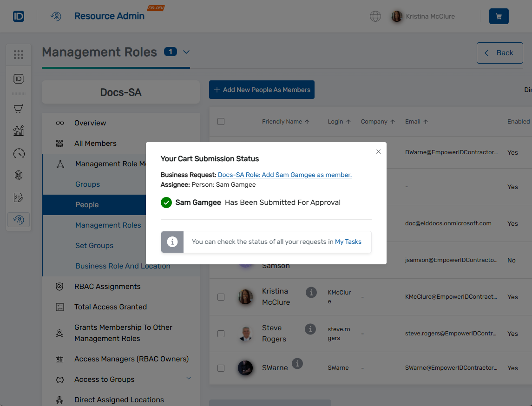Check the checkbox for Steve Rogers row
532x406 pixels.
(221, 334)
